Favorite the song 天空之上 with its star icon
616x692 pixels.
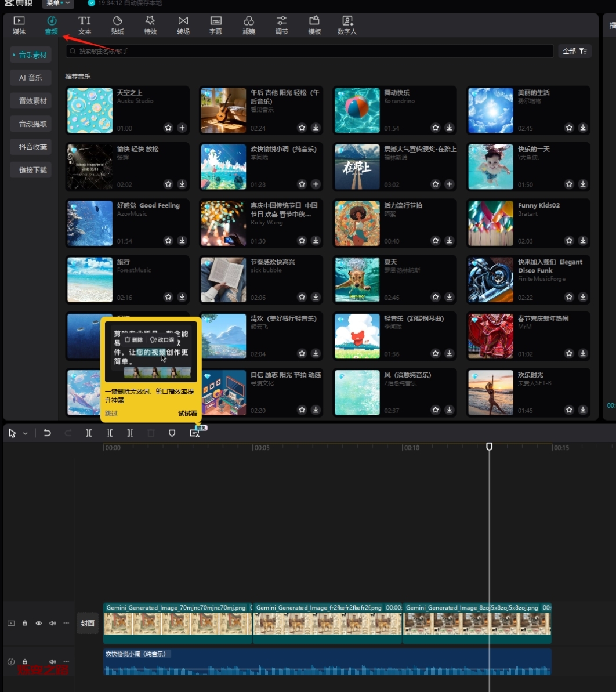pyautogui.click(x=168, y=128)
